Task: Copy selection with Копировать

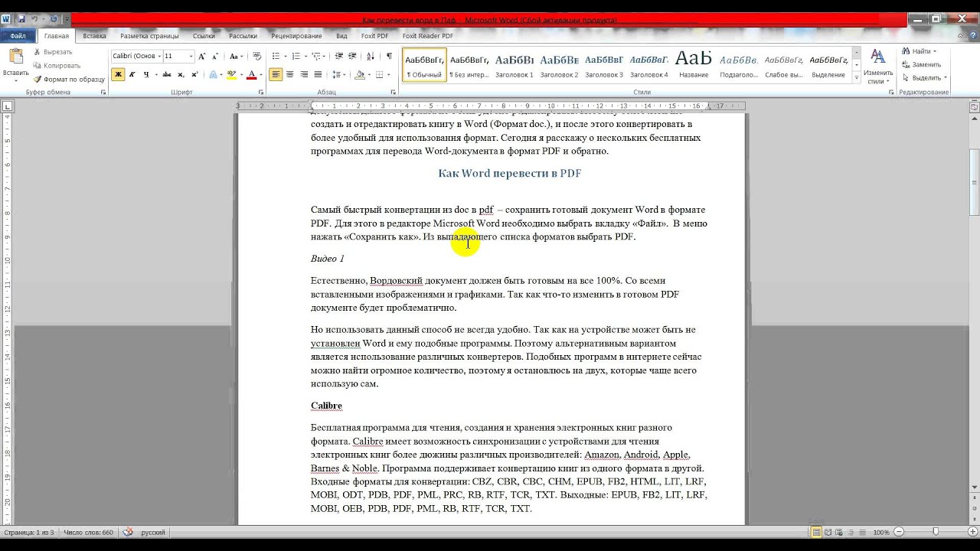Action: (x=57, y=66)
